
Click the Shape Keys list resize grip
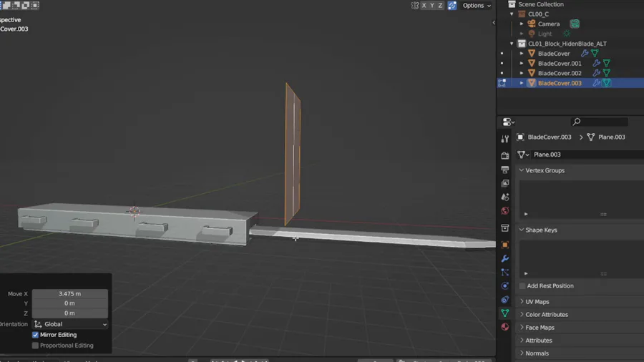click(x=603, y=274)
